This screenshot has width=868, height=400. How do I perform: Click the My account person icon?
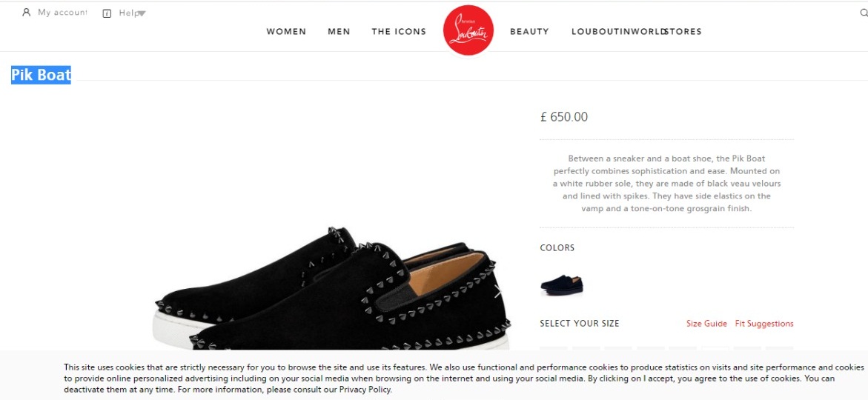click(26, 12)
